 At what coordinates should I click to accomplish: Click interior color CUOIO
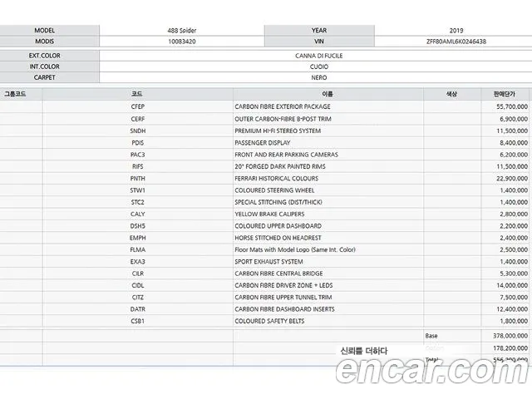tap(319, 66)
